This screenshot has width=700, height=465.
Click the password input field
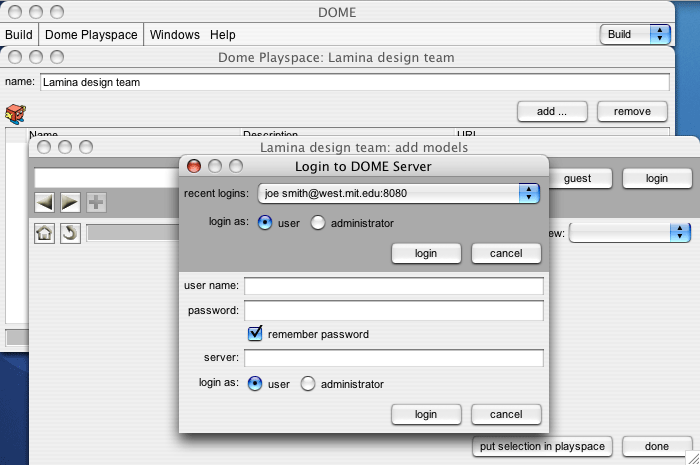click(x=394, y=311)
